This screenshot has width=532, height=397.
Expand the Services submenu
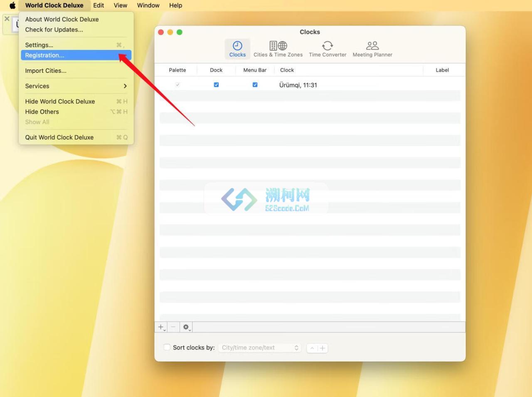(x=76, y=86)
